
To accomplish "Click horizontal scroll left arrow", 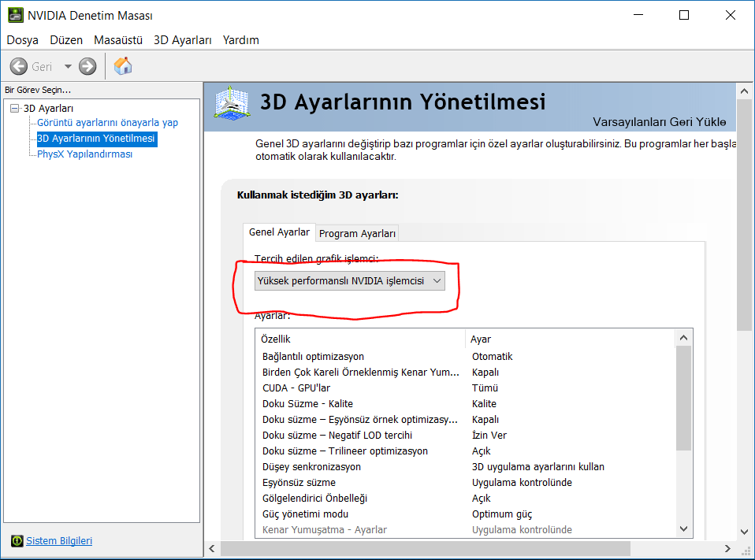I will coord(212,548).
